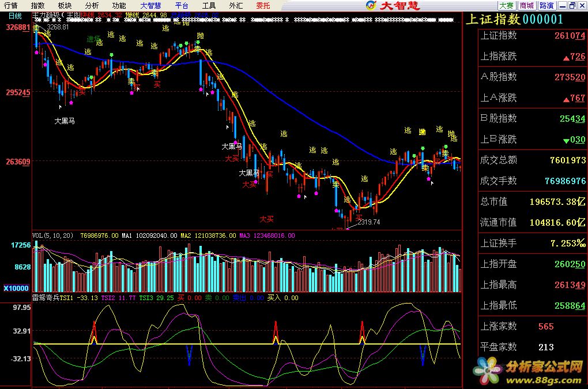
Task: Open the 分析 menu
Action: [x=92, y=6]
